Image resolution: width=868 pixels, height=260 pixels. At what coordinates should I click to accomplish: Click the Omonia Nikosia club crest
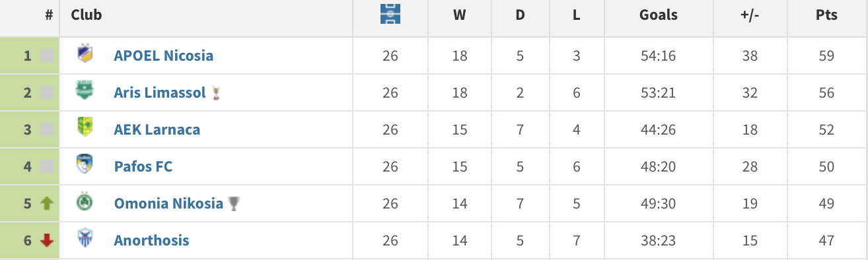(85, 202)
